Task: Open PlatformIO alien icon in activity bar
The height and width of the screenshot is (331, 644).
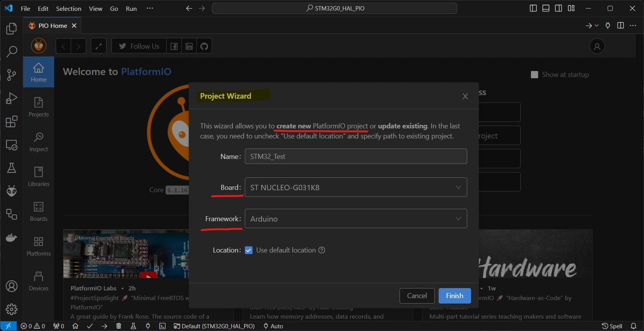Action: tap(12, 191)
